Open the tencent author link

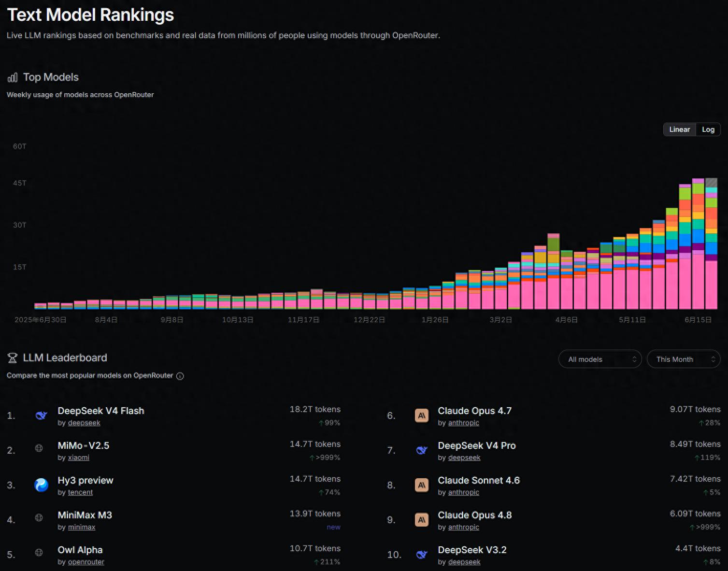(x=80, y=492)
